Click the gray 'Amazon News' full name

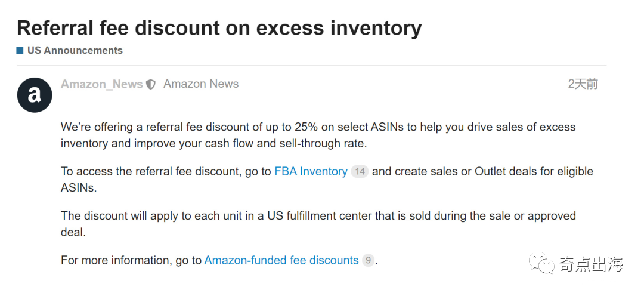pos(201,84)
